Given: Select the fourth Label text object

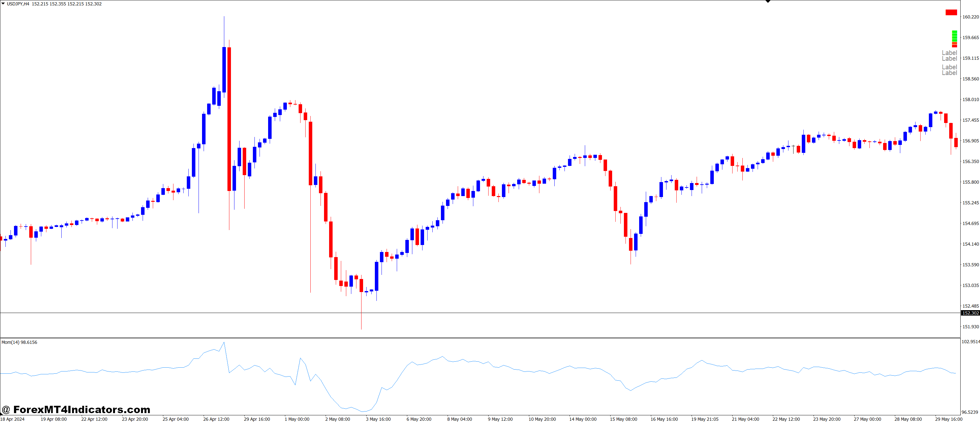Looking at the screenshot, I should click(x=949, y=73).
